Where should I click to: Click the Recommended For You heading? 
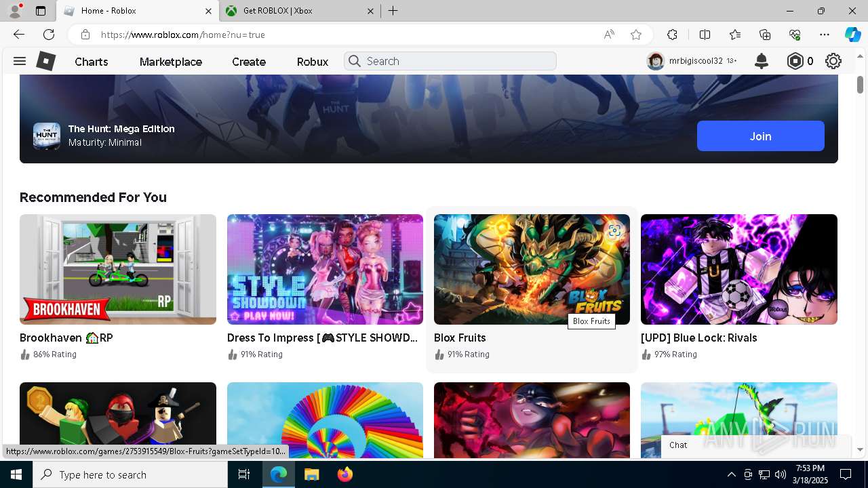point(93,197)
